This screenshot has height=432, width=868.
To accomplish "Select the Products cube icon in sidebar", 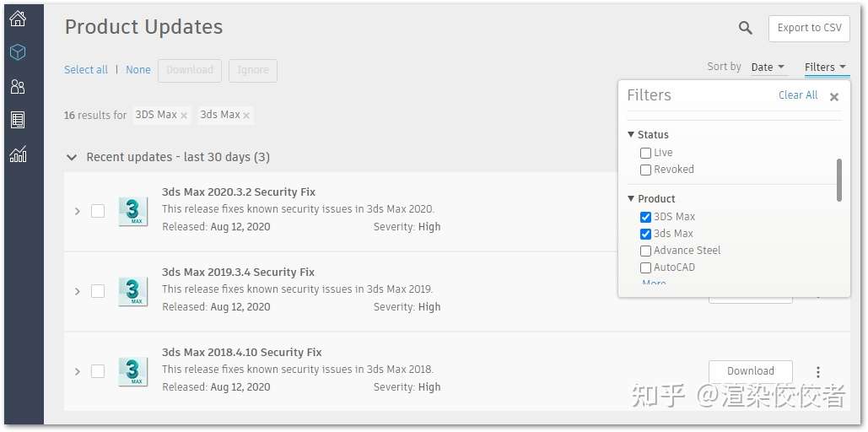I will 19,52.
